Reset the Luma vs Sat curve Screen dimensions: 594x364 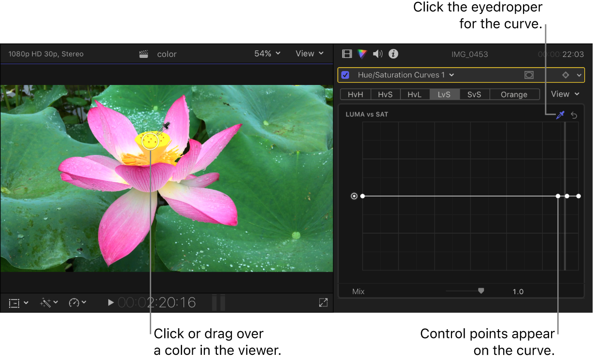tap(574, 114)
